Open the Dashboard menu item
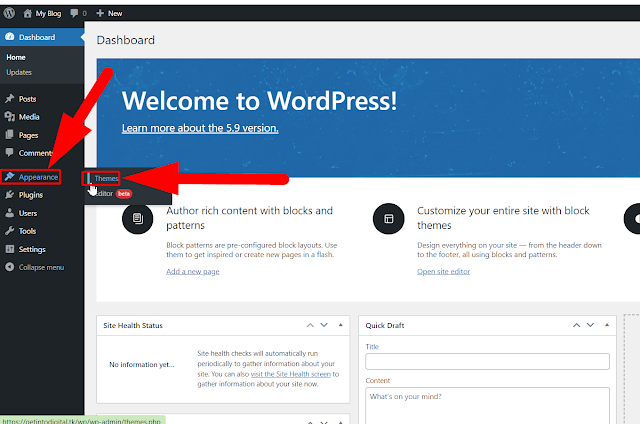The height and width of the screenshot is (424, 640). [42, 37]
